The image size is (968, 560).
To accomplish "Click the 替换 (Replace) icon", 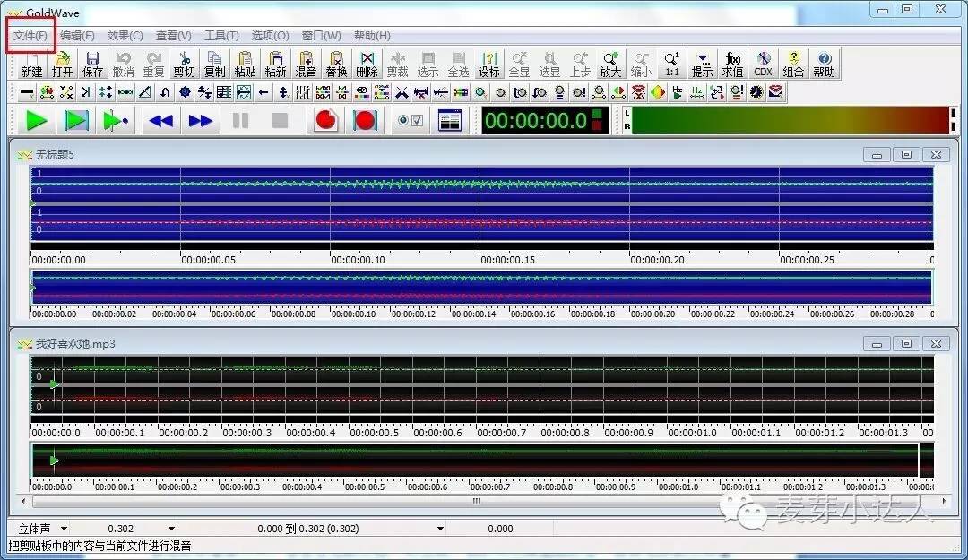I will click(336, 65).
